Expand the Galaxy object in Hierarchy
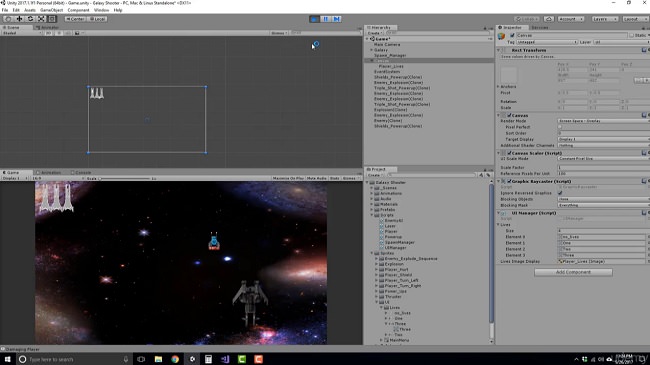650x365 pixels. coord(371,50)
